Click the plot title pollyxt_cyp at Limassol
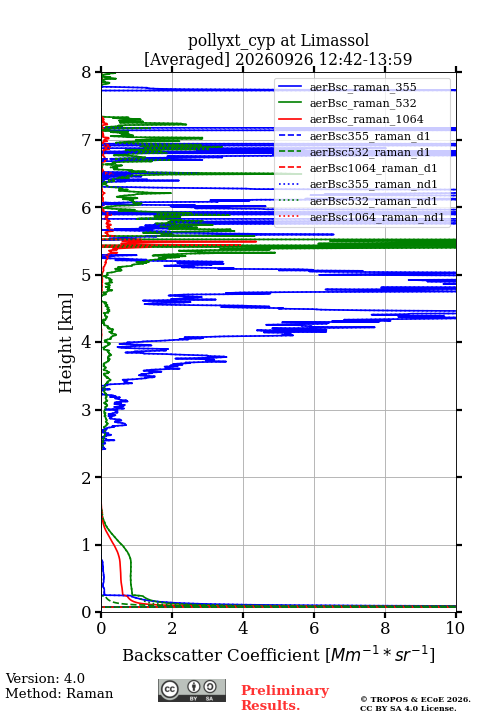 pos(278,40)
